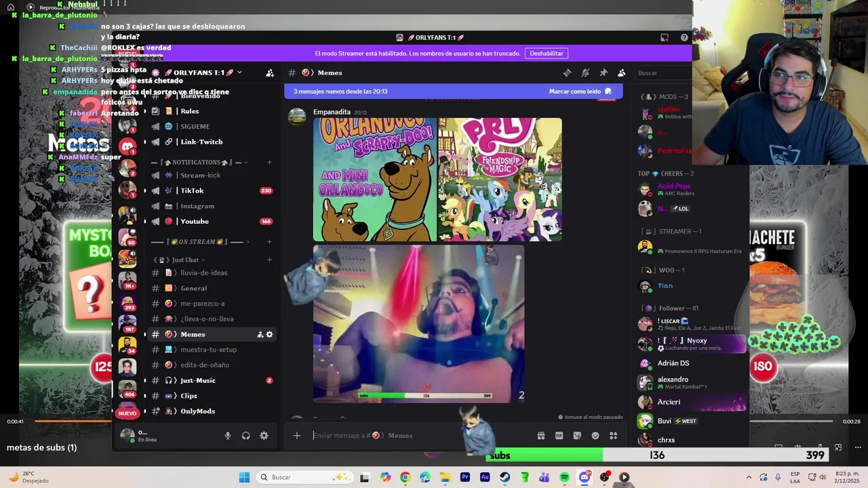Open ¿lleva-o-no-lleva channel
This screenshot has width=868, height=488.
click(212, 319)
